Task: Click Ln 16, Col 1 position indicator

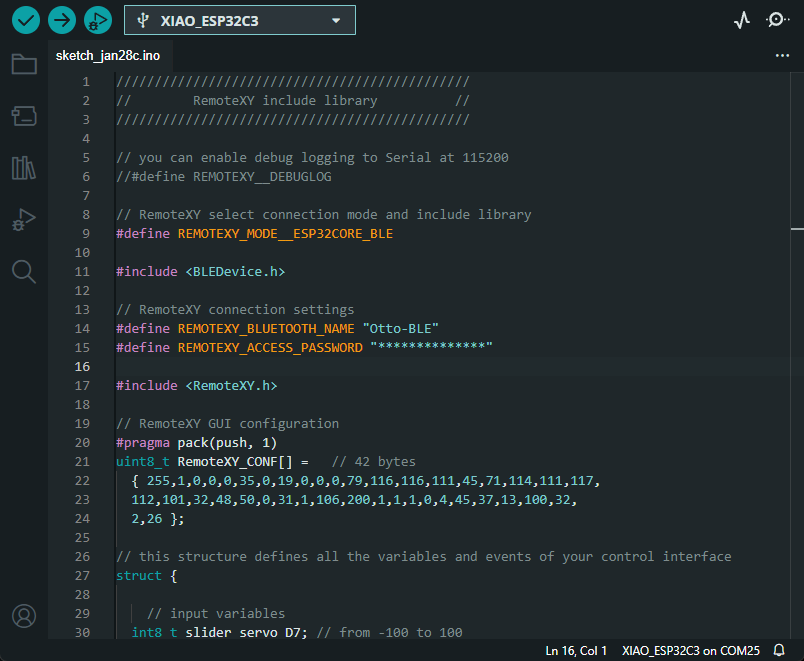Action: click(x=576, y=651)
